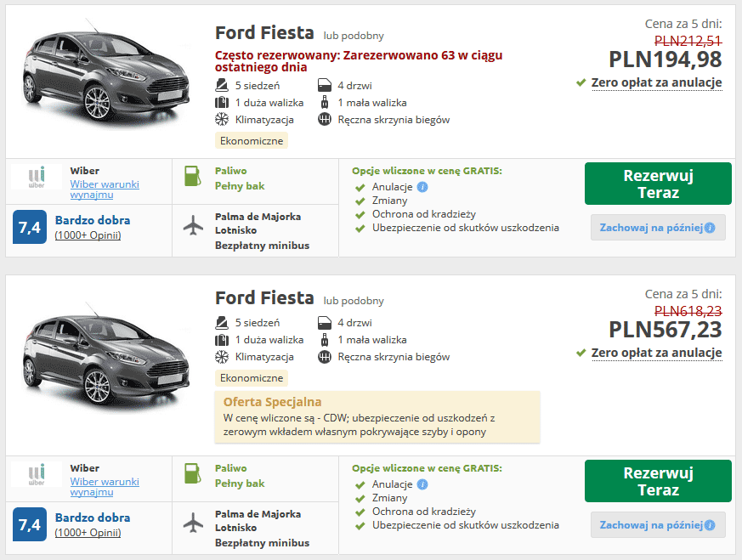Save second offer with Zachowaj na później
This screenshot has width=742, height=560.
(x=658, y=525)
